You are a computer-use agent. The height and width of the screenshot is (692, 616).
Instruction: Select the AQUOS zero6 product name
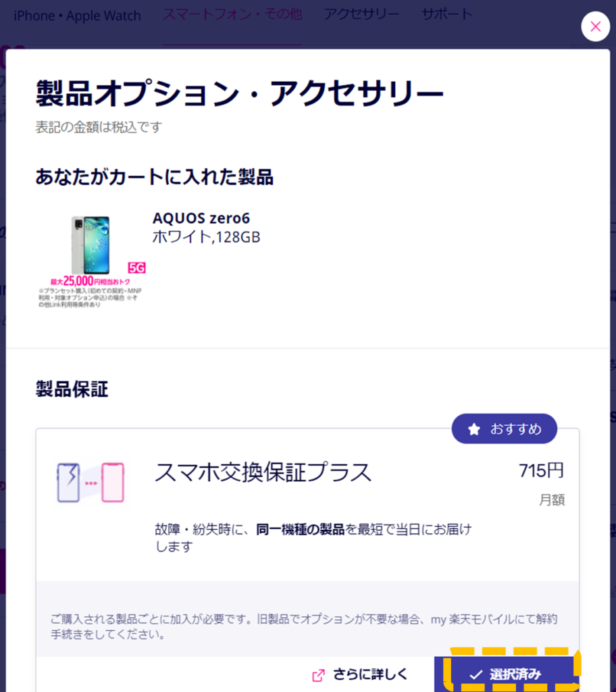(x=201, y=218)
